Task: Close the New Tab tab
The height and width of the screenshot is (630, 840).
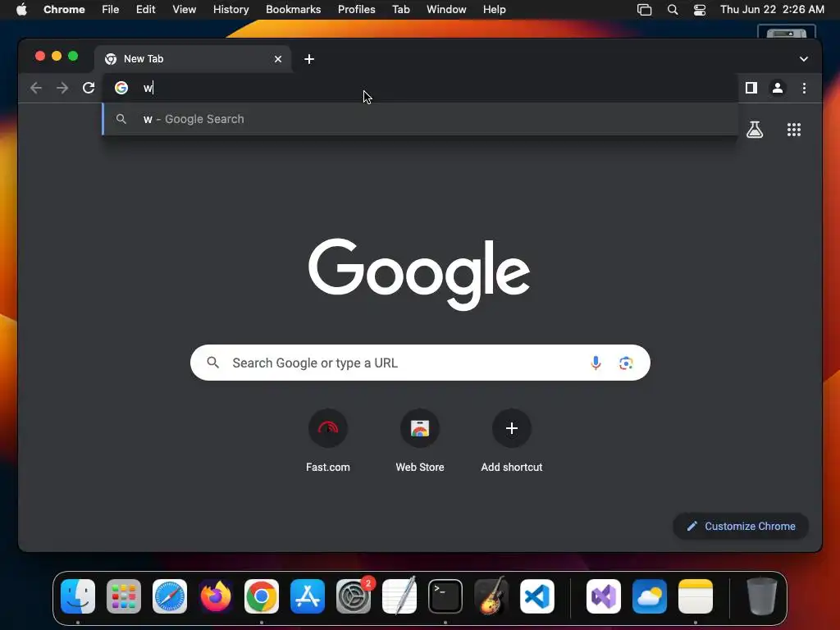Action: point(278,59)
